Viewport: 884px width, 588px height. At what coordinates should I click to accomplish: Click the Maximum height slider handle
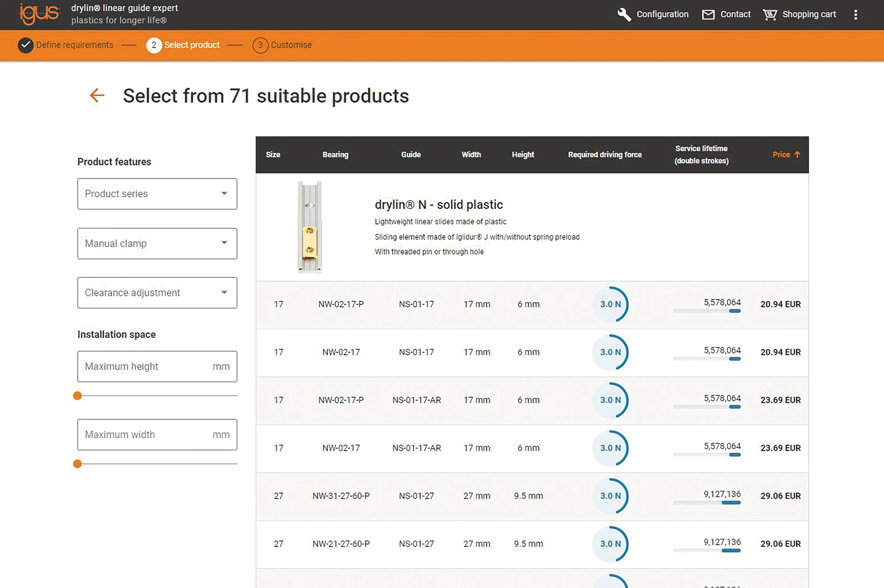click(77, 396)
